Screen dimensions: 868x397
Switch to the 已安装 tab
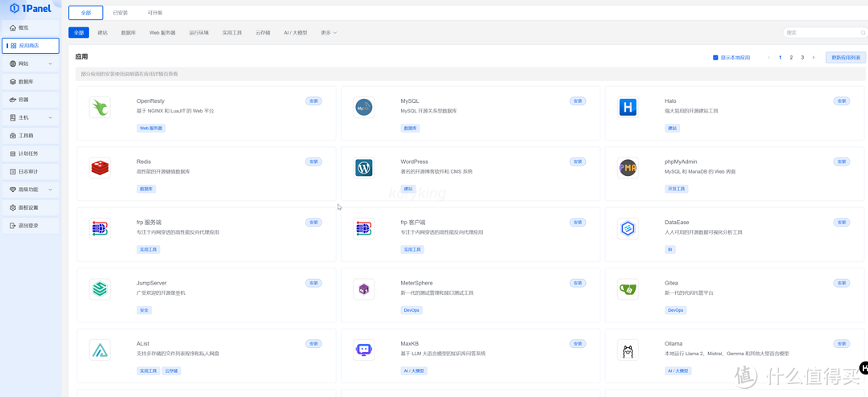(x=120, y=13)
